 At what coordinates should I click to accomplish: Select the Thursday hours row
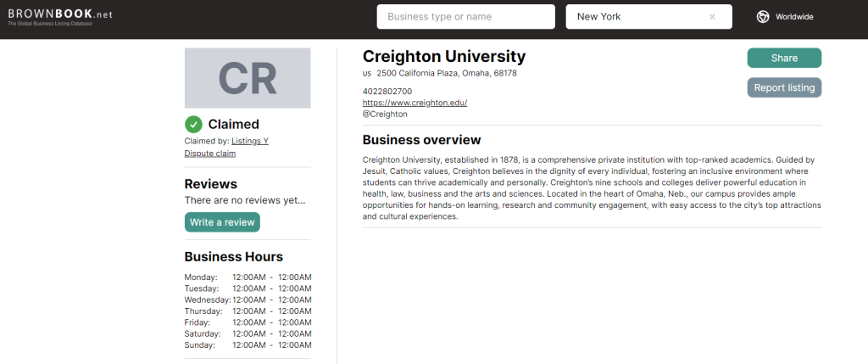248,311
